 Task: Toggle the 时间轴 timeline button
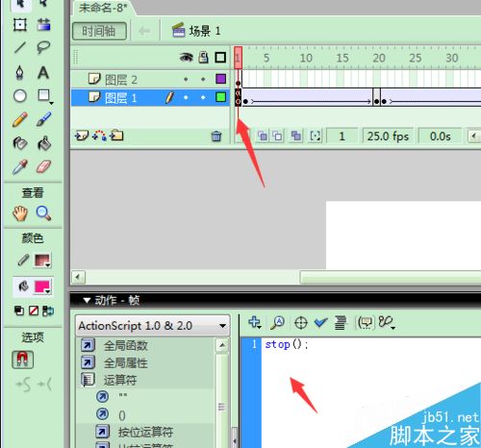[x=99, y=31]
